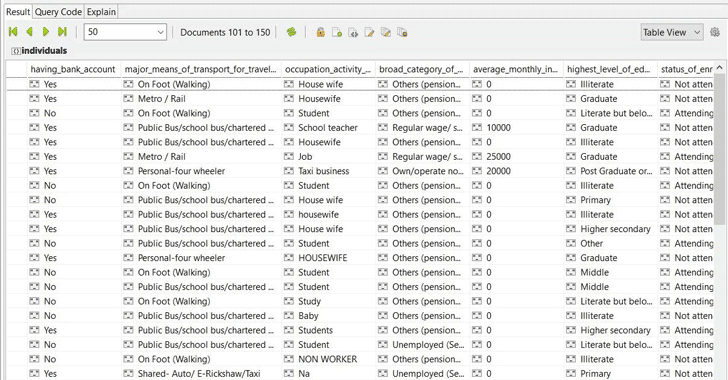The width and height of the screenshot is (728, 380).
Task: Select the NON WORKER occupation cell
Action: tap(329, 359)
